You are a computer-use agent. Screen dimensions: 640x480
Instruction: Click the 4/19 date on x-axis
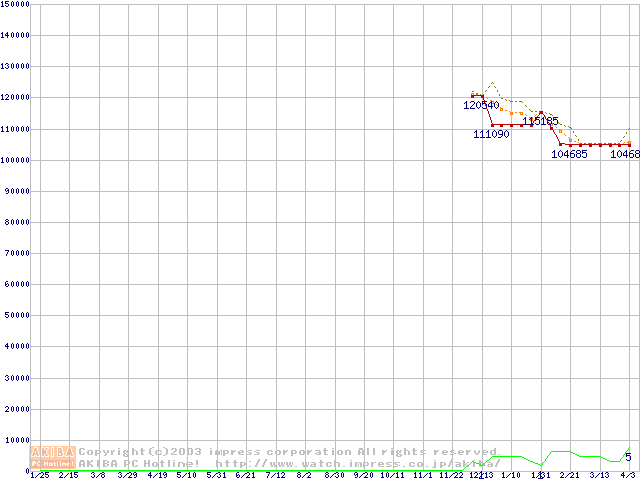tap(157, 475)
